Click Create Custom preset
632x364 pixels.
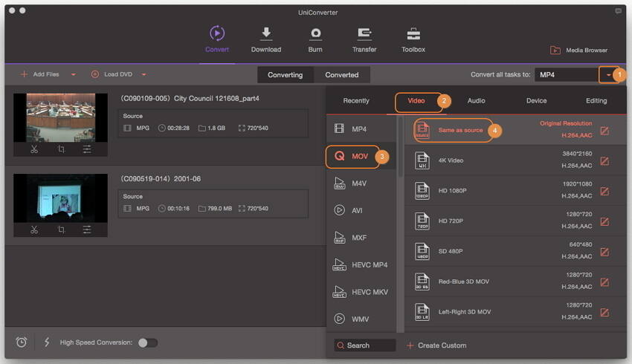click(436, 345)
